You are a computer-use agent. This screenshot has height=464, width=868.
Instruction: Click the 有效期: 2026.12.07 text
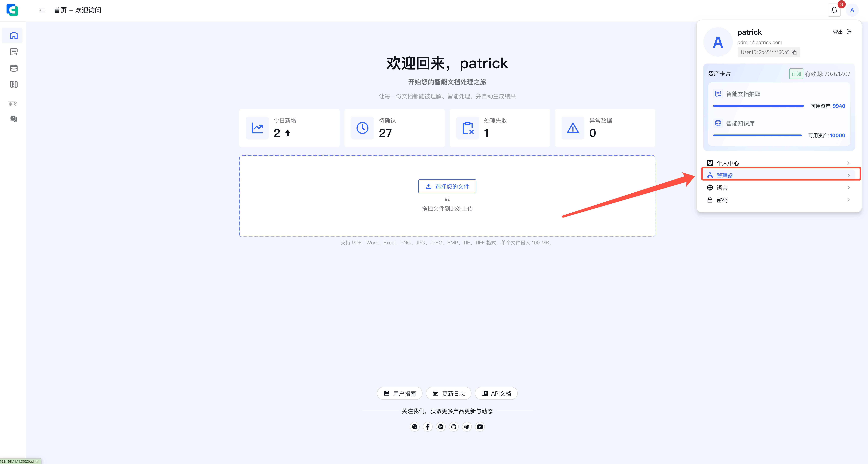[x=828, y=74]
